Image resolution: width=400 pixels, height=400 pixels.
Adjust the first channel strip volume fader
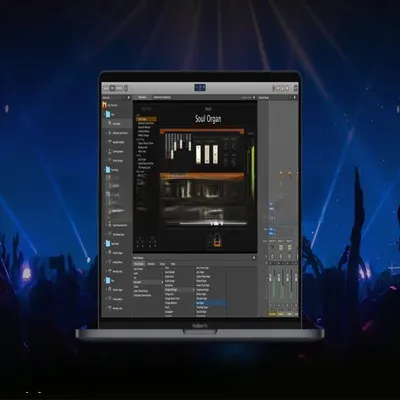(270, 278)
